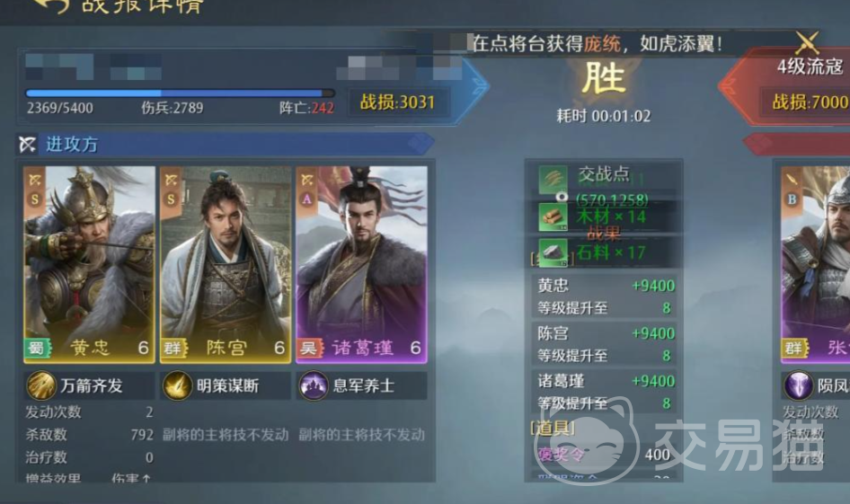The width and height of the screenshot is (850, 504).
Task: Open the enemy 张 general portrait card
Action: pos(815,264)
